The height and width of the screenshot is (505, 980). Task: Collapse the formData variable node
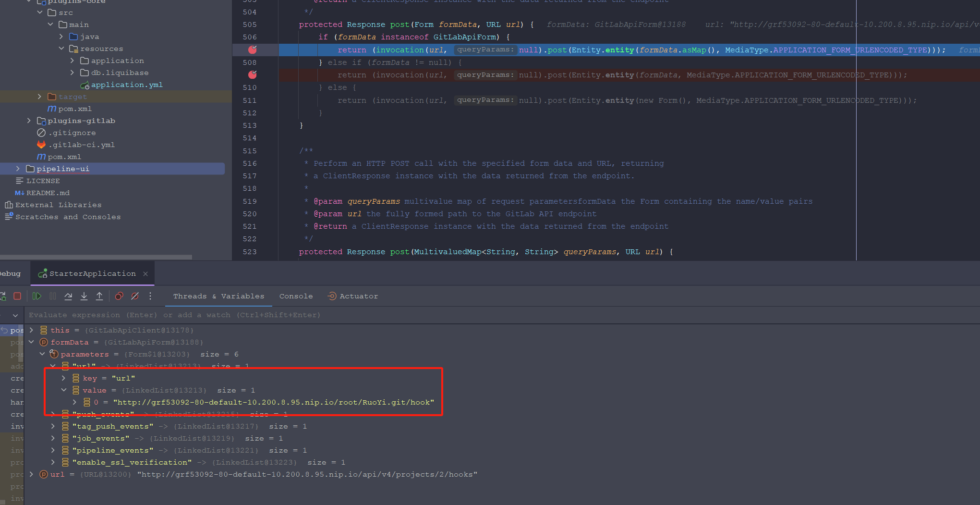pyautogui.click(x=32, y=342)
